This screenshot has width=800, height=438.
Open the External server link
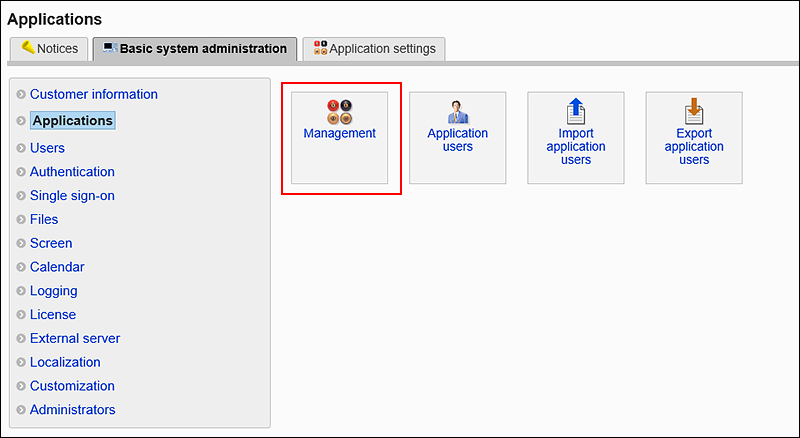[75, 338]
